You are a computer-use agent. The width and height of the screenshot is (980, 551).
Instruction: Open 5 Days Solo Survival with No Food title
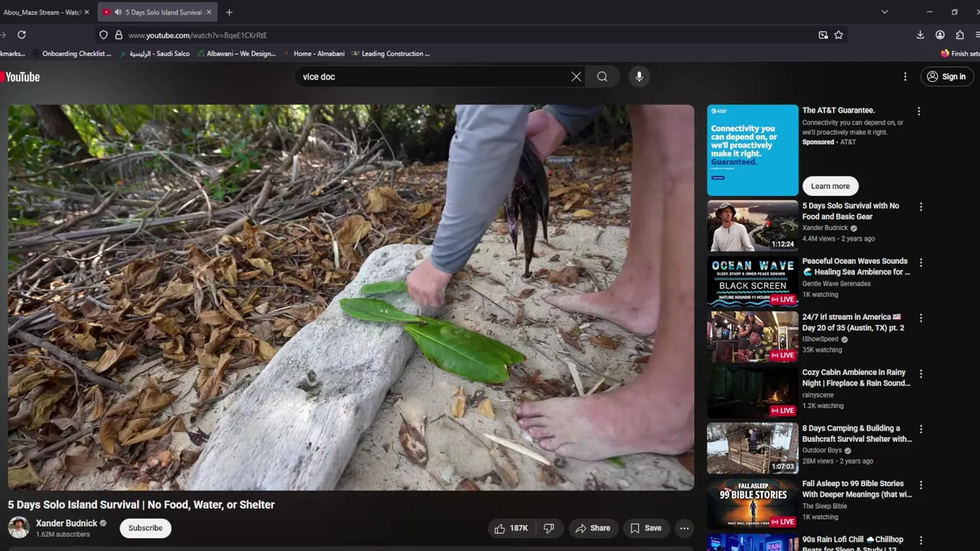851,211
